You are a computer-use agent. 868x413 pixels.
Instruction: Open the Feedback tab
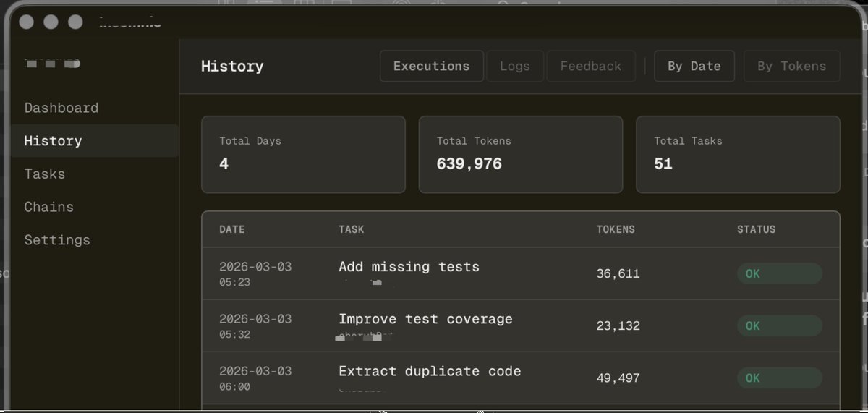591,66
